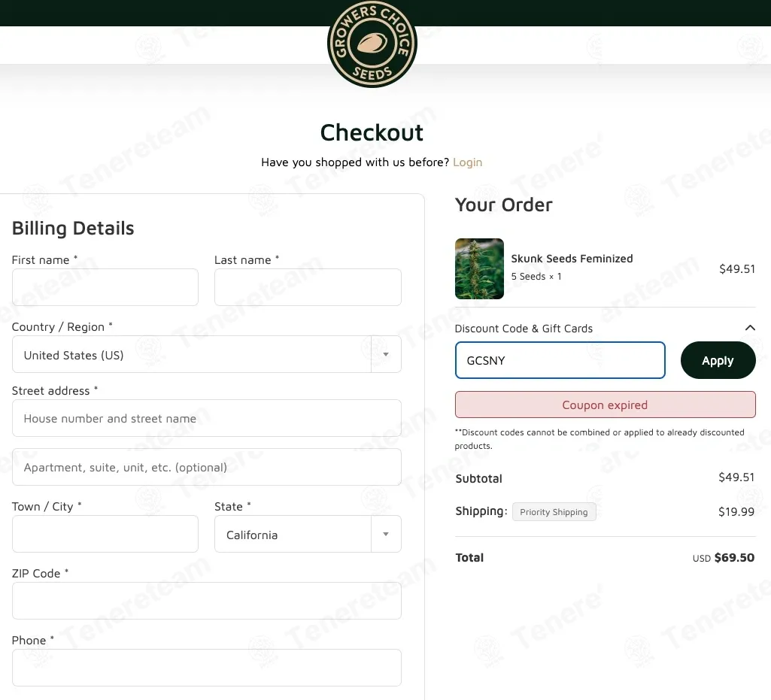Click the House number and street name field
Viewport: 771px width, 700px height.
[207, 418]
